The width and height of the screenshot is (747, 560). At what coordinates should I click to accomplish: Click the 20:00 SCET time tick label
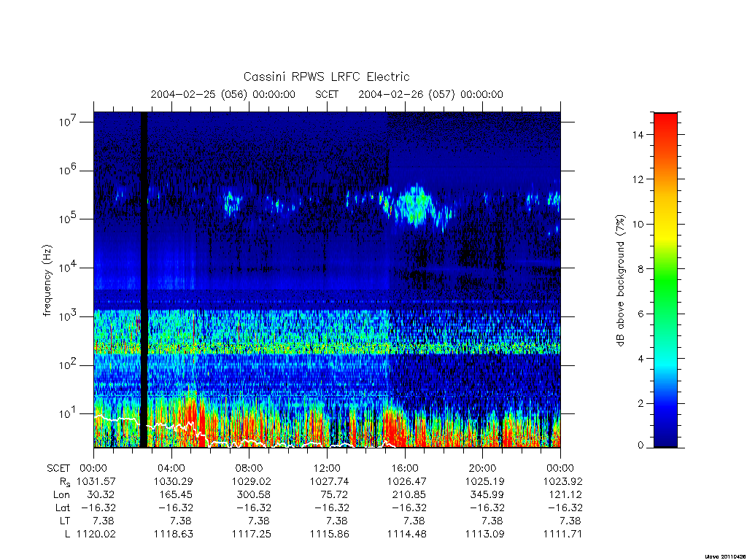click(483, 468)
